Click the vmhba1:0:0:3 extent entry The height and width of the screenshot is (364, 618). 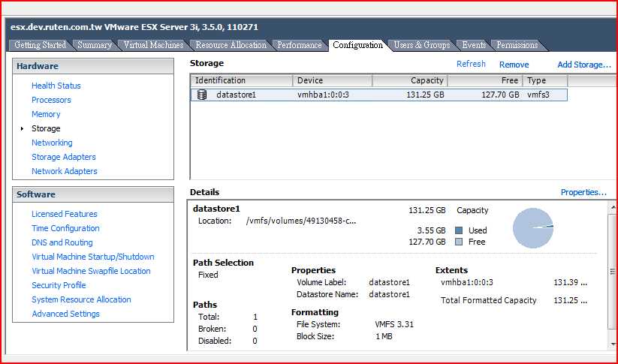point(467,282)
